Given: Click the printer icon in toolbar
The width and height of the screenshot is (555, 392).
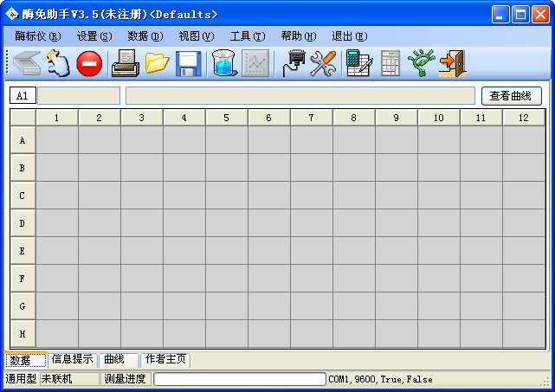Looking at the screenshot, I should tap(125, 63).
